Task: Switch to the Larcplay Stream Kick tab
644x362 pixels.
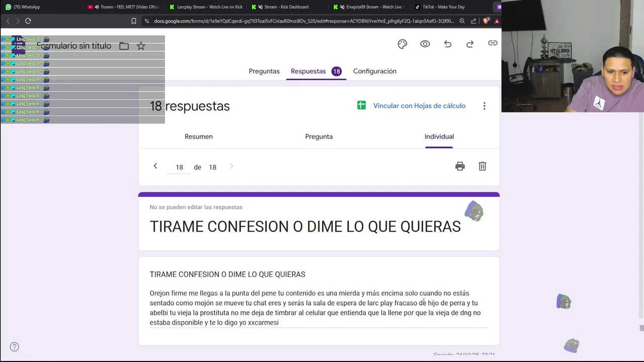Action: pos(206,7)
